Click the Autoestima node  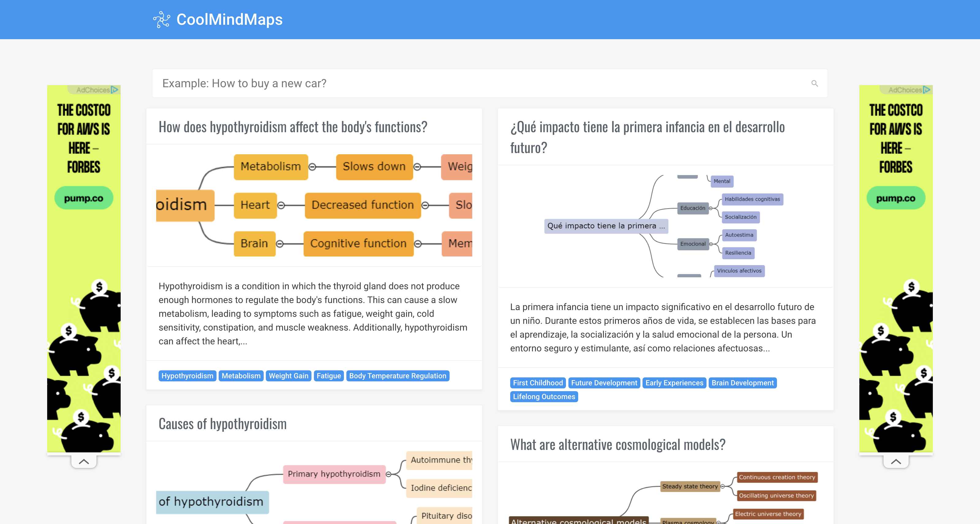point(739,235)
